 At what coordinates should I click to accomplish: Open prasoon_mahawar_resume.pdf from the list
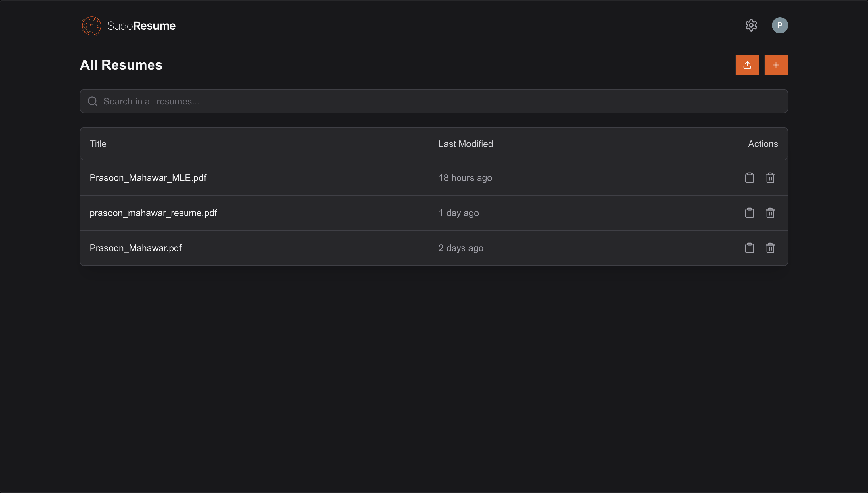point(153,213)
